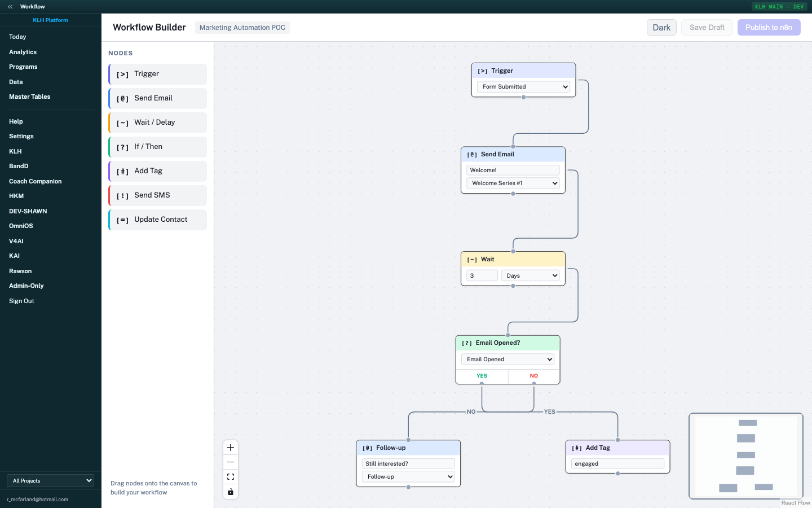Click the Wait duration number field
The width and height of the screenshot is (812, 508).
coord(482,275)
